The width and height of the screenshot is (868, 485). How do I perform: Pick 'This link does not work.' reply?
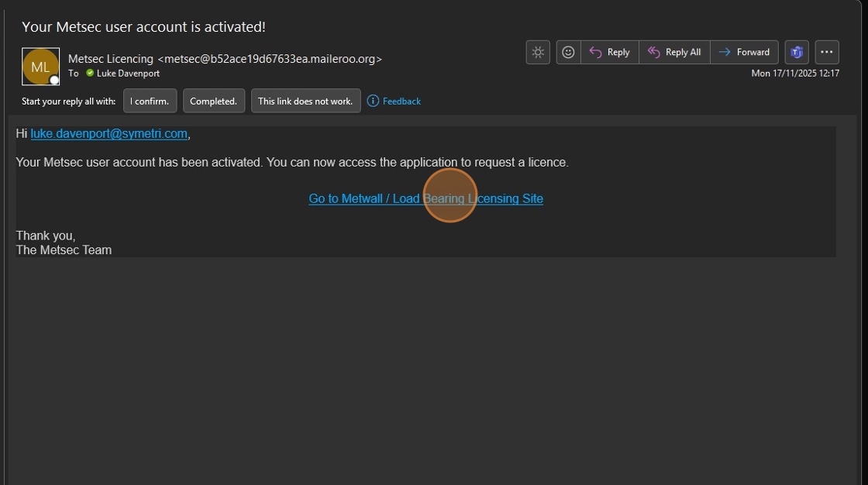click(305, 101)
